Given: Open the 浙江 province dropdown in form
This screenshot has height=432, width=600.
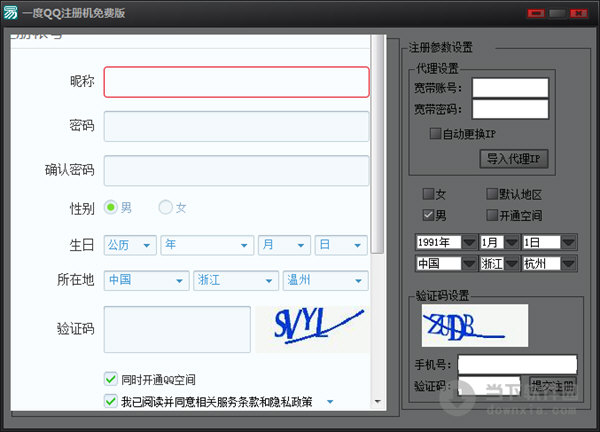Looking at the screenshot, I should coord(236,280).
